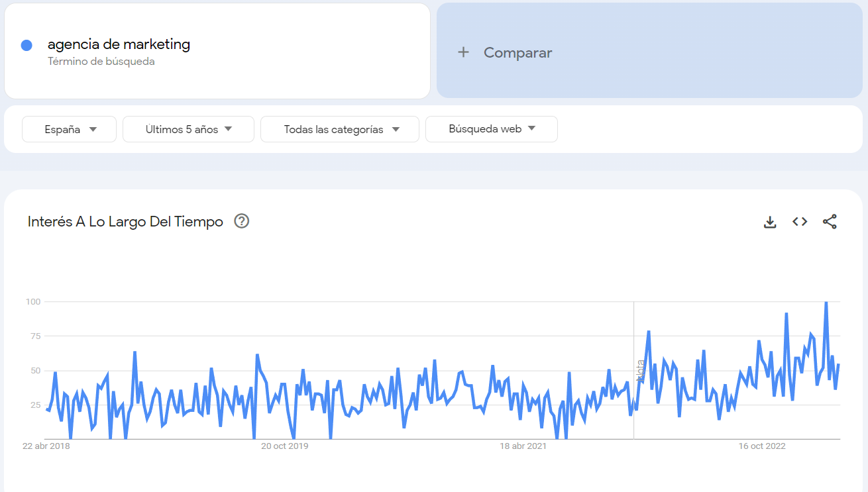Click the blue dot beside agencia de marketing
Screen dimensions: 868x492
pos(27,45)
